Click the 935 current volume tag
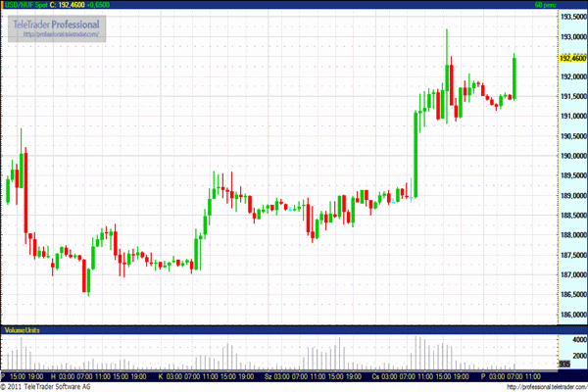Viewport: 588px width, 392px height. tap(564, 364)
